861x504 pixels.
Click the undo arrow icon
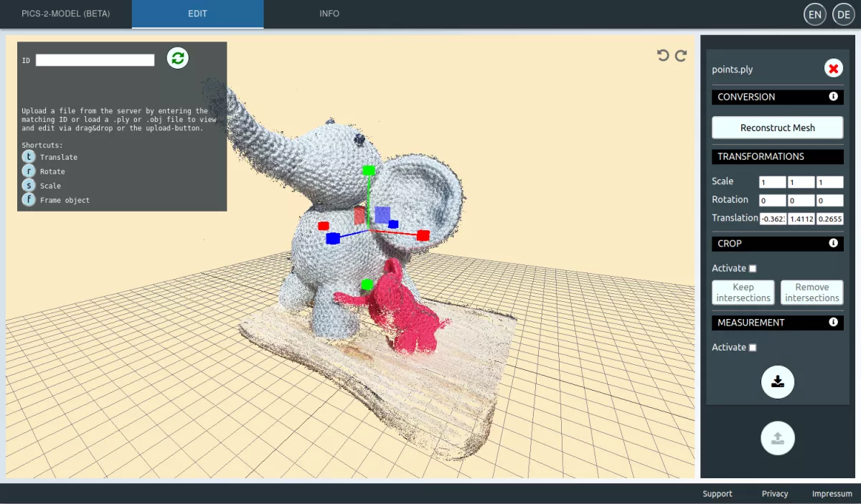click(663, 56)
